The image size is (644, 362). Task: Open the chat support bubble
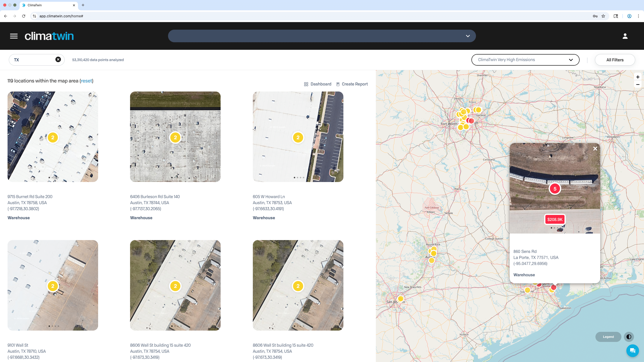coord(633,350)
